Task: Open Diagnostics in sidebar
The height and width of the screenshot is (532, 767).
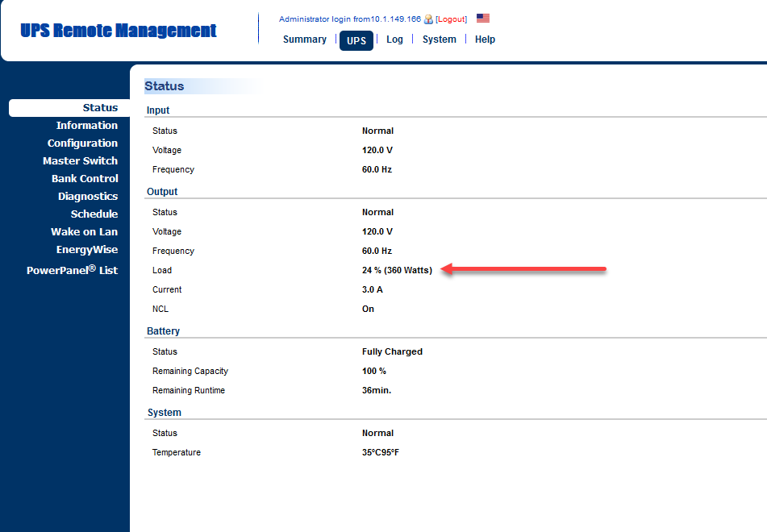Action: coord(88,197)
